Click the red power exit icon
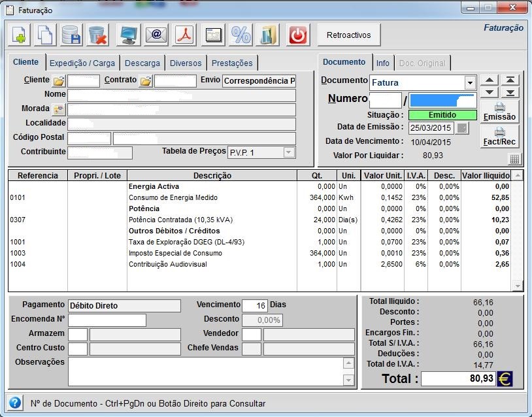Image resolution: width=532 pixels, height=417 pixels. coord(298,35)
